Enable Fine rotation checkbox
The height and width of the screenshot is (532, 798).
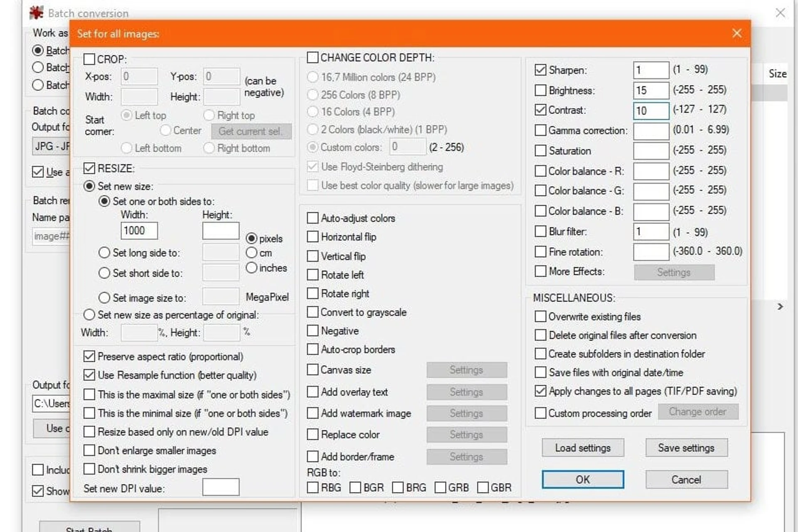540,251
